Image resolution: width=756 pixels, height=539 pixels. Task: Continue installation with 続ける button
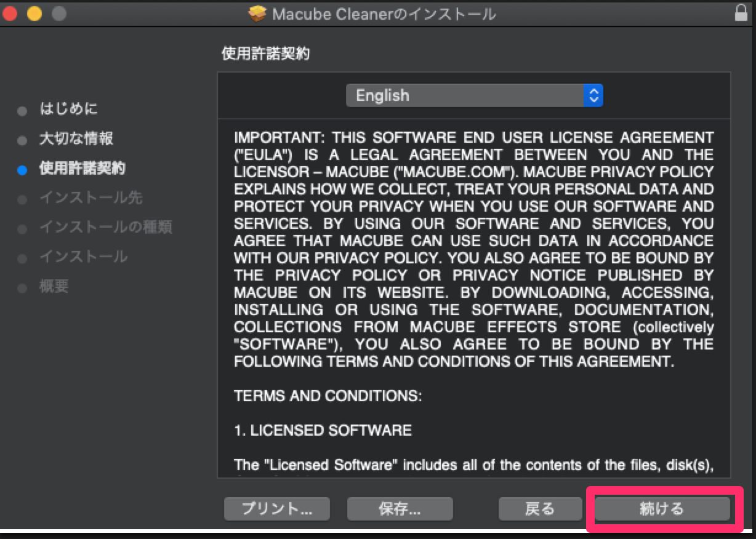pos(662,509)
